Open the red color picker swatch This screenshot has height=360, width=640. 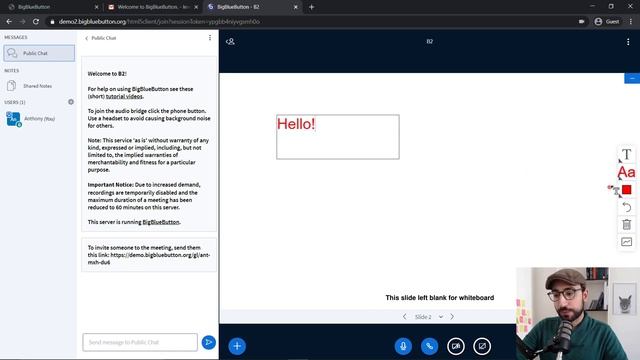tap(627, 190)
